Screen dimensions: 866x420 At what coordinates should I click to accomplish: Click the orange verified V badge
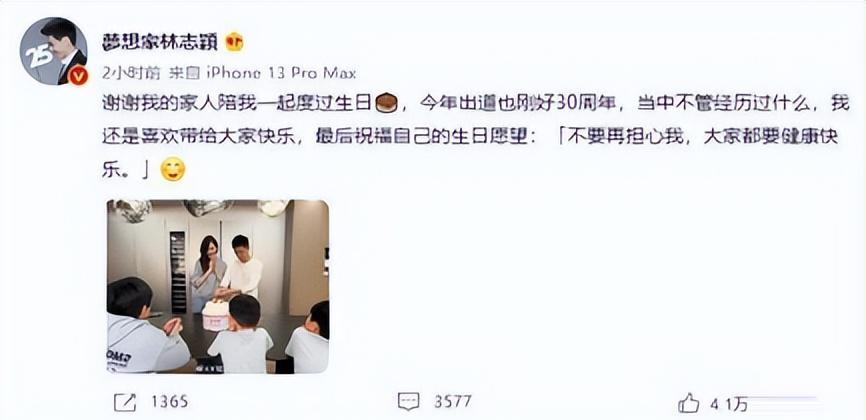click(x=78, y=75)
